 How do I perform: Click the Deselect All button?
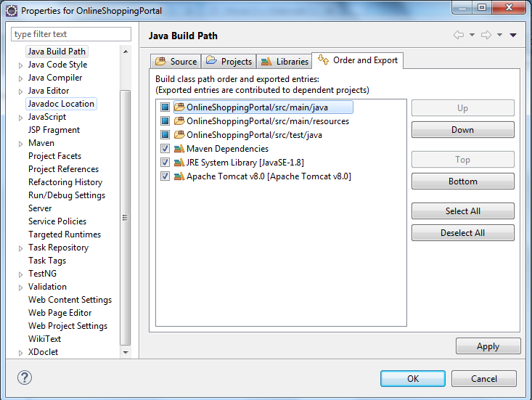point(463,233)
